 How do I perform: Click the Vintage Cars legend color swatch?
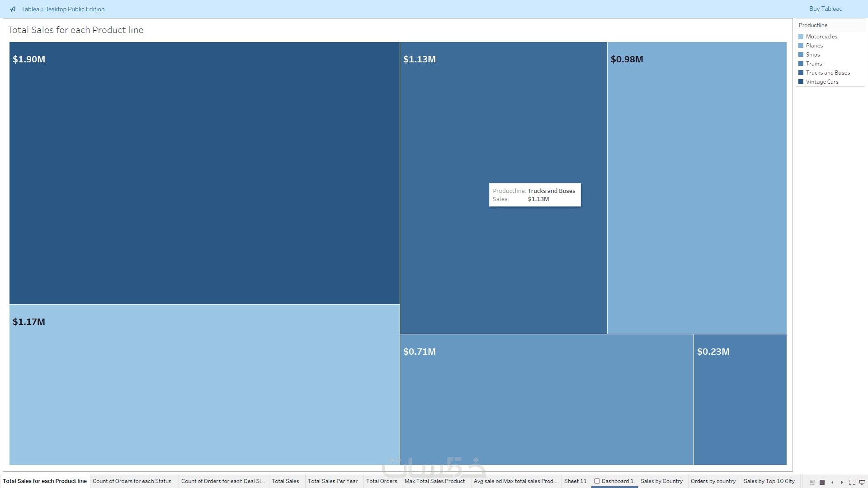801,82
